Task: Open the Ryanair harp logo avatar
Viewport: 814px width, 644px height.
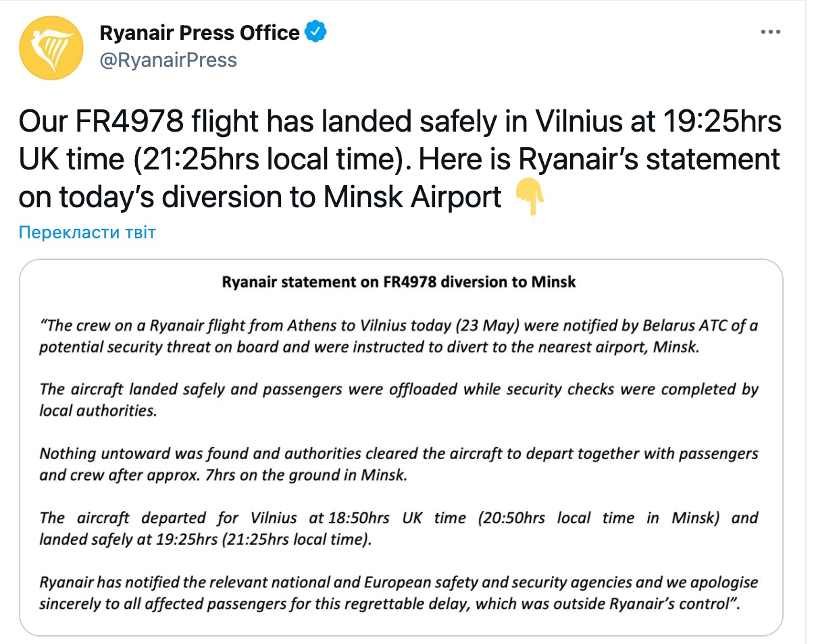Action: click(x=51, y=47)
